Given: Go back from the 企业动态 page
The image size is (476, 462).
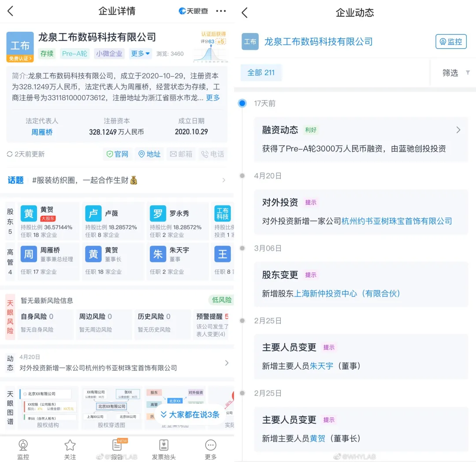Looking at the screenshot, I should click(x=245, y=12).
